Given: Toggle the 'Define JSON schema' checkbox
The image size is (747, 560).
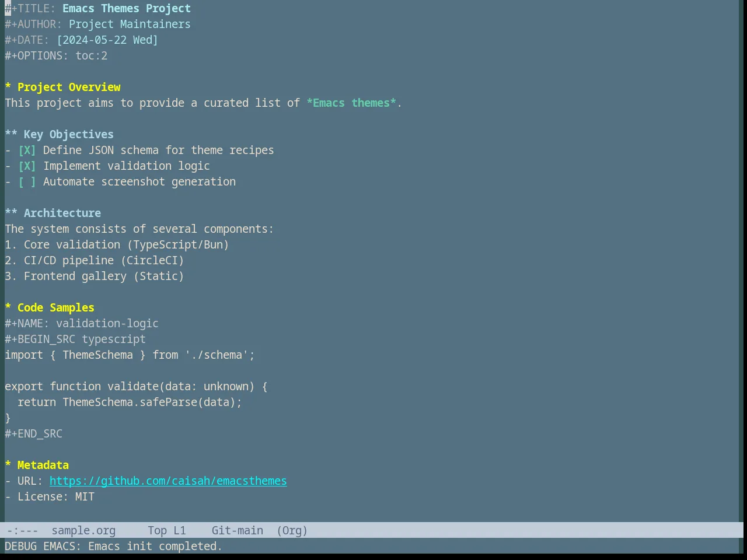Looking at the screenshot, I should coord(27,150).
